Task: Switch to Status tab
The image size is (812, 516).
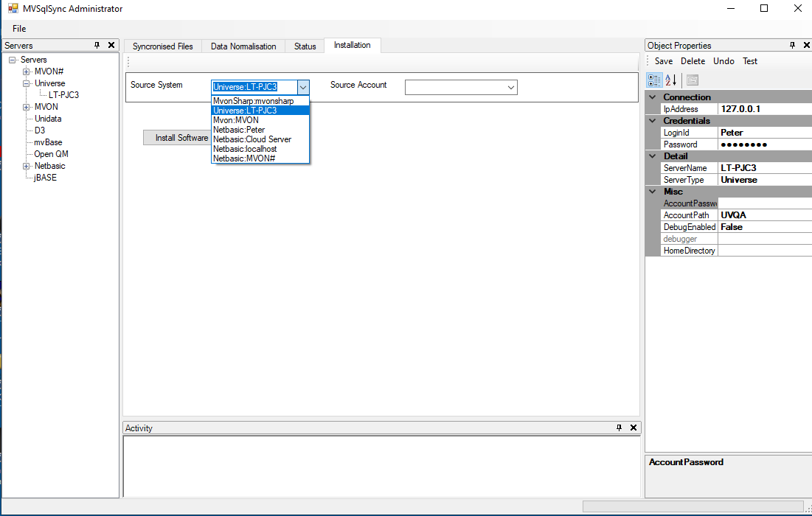Action: (x=305, y=46)
